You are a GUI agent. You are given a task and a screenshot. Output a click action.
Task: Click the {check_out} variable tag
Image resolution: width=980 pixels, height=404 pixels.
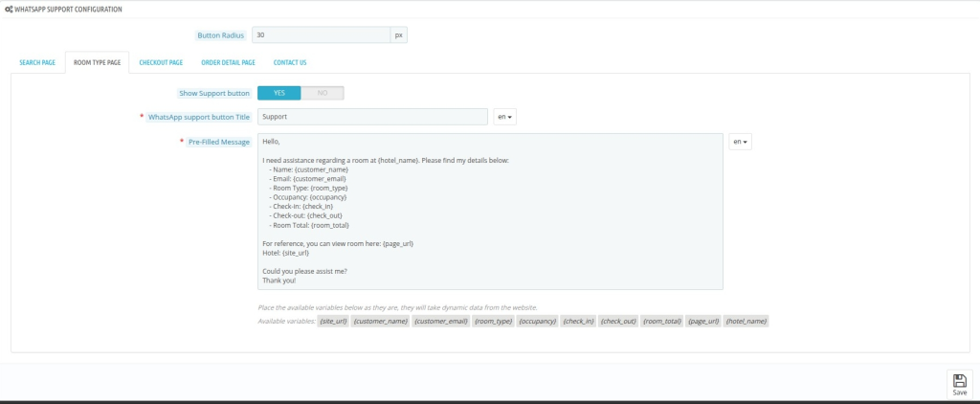[x=618, y=322]
